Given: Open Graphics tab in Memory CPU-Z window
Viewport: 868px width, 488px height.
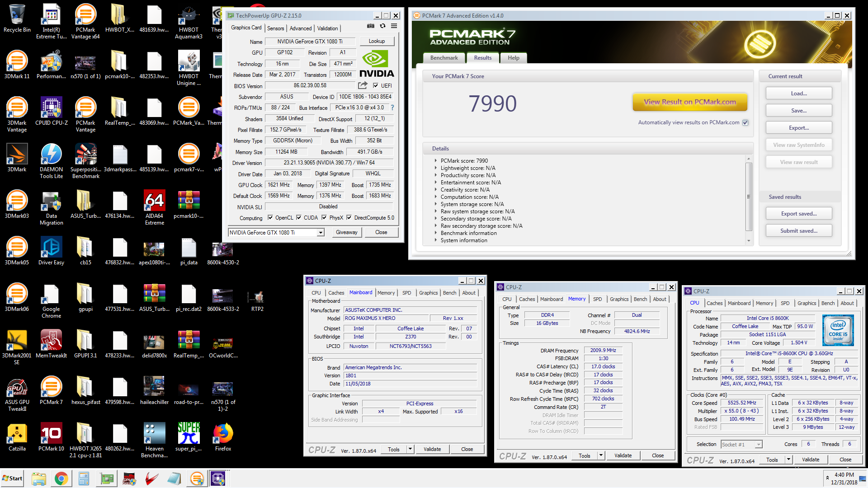Looking at the screenshot, I should click(619, 299).
